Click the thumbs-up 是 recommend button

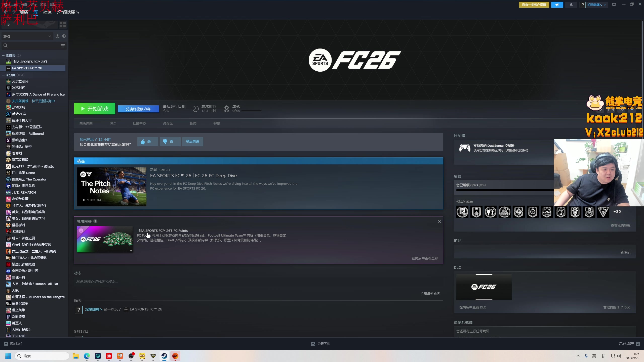point(148,142)
